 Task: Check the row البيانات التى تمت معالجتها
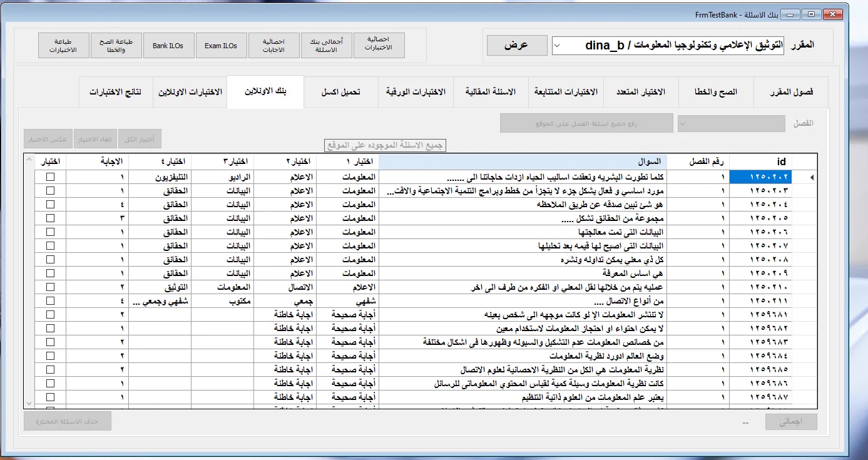(x=50, y=232)
